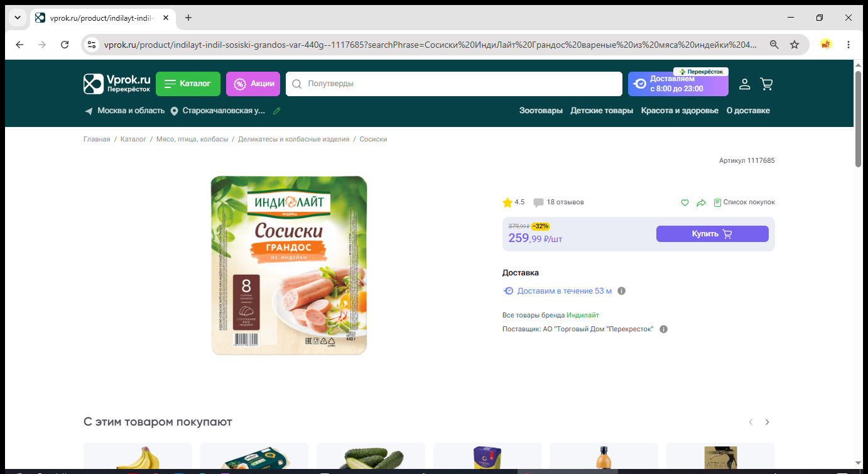
Task: Change region Москва и область
Action: coord(124,111)
